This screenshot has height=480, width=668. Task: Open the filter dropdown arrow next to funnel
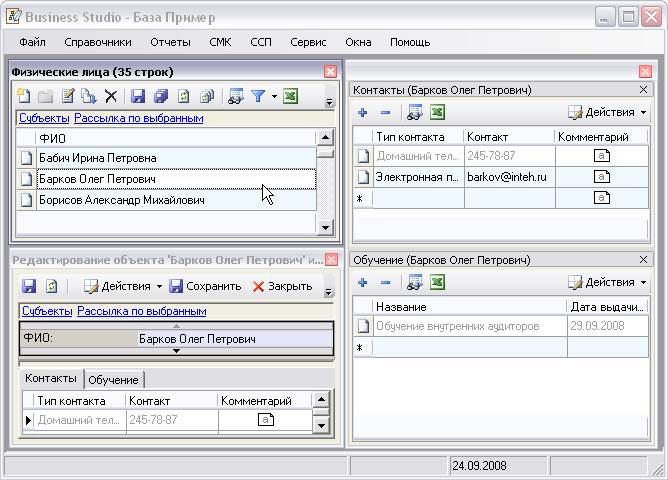(x=274, y=96)
